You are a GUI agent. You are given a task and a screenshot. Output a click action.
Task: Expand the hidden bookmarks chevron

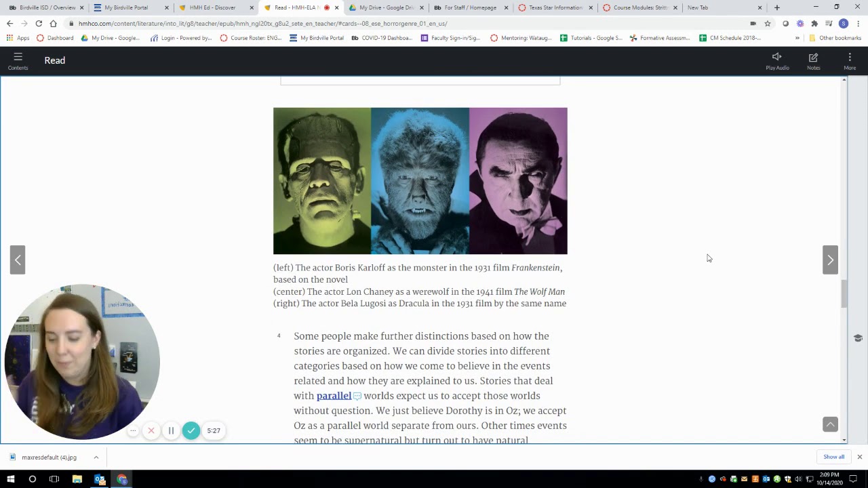[797, 38]
